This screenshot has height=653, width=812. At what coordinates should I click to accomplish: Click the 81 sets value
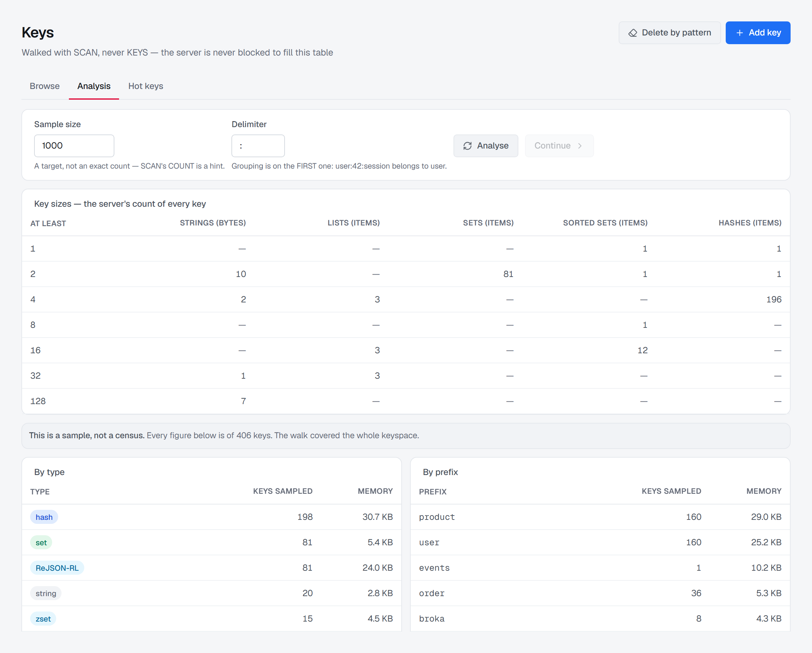coord(508,274)
